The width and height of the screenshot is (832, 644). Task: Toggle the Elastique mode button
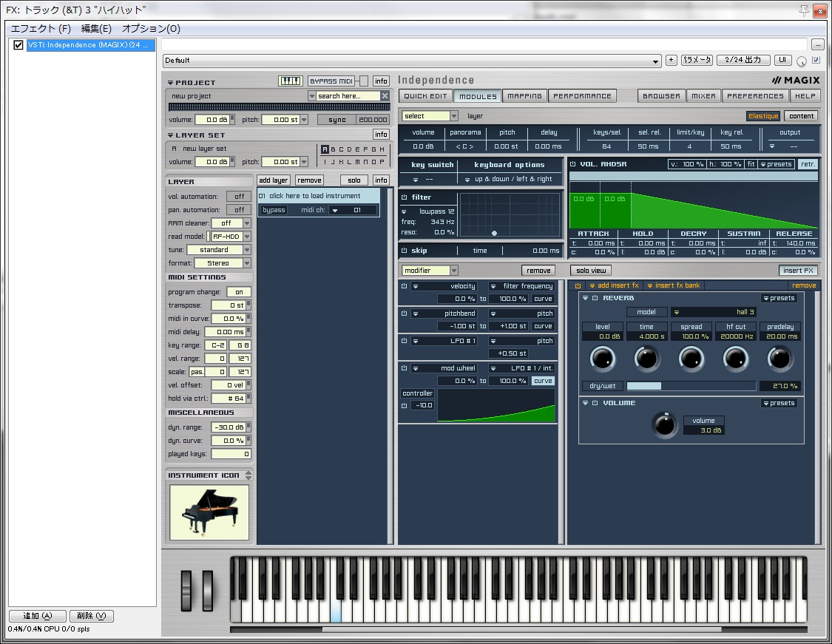[763, 116]
